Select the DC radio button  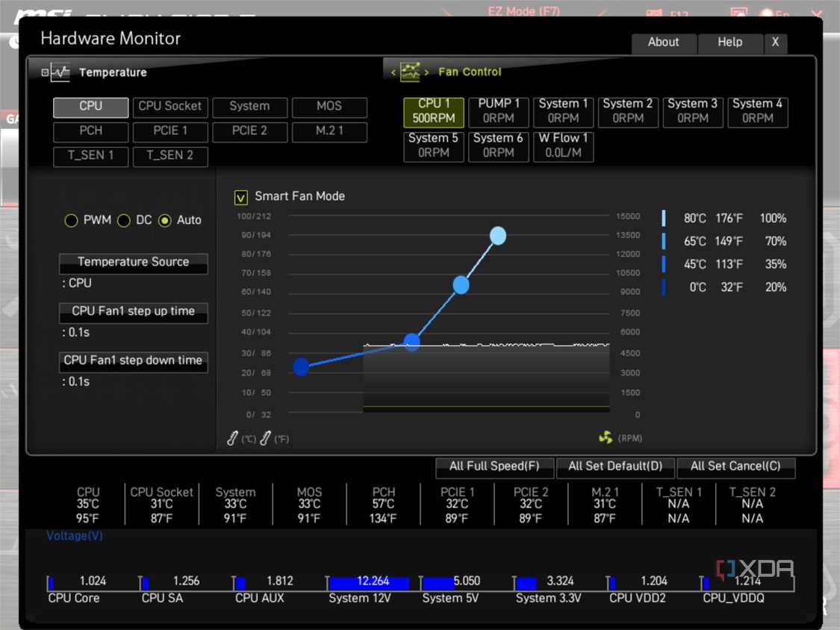[124, 221]
